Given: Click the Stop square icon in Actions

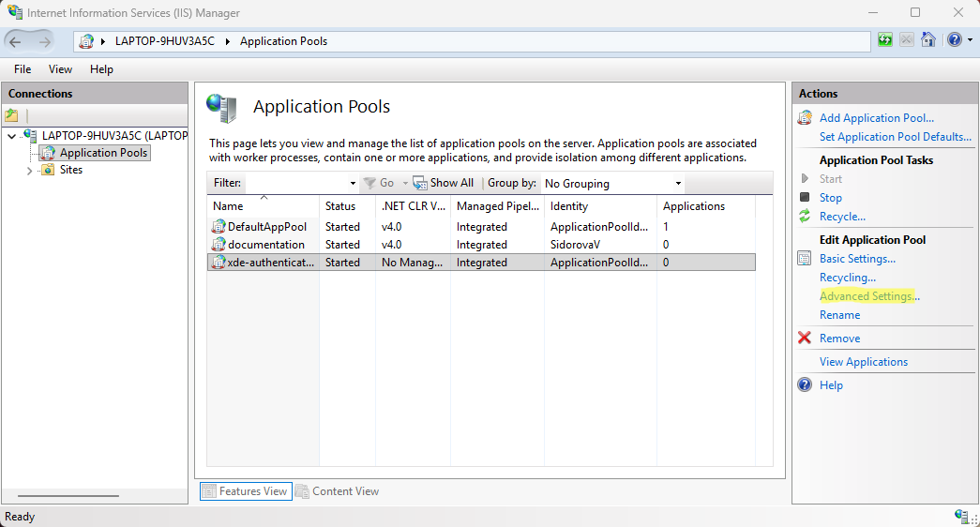Looking at the screenshot, I should coord(805,197).
